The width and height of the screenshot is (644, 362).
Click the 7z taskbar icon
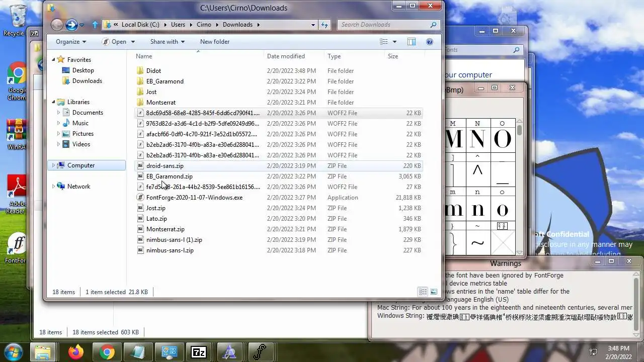click(x=198, y=352)
